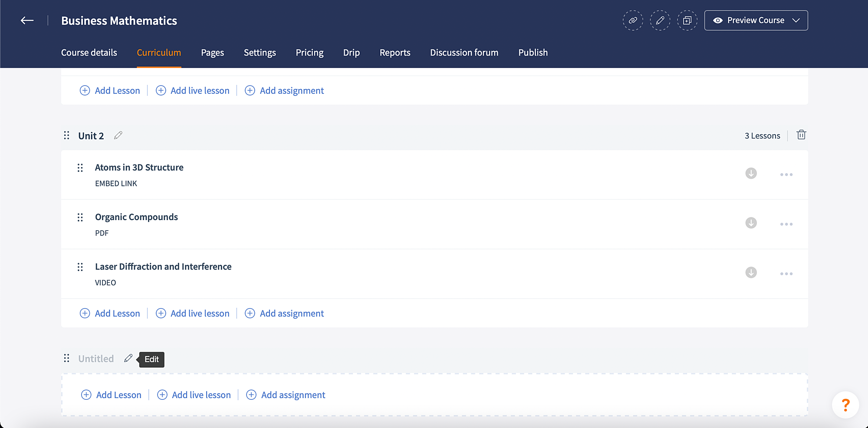Toggle download for Atoms in 3D Structure
This screenshot has width=868, height=428.
pyautogui.click(x=751, y=173)
